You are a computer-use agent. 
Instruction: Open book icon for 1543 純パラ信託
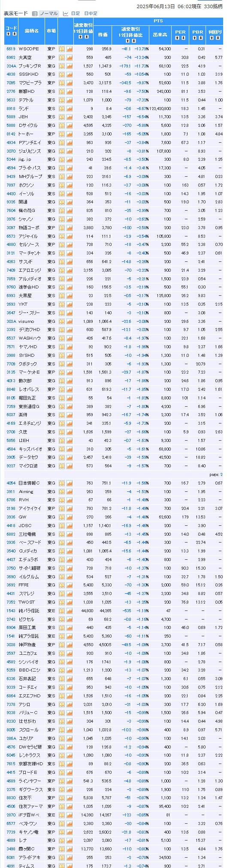(x=61, y=611)
